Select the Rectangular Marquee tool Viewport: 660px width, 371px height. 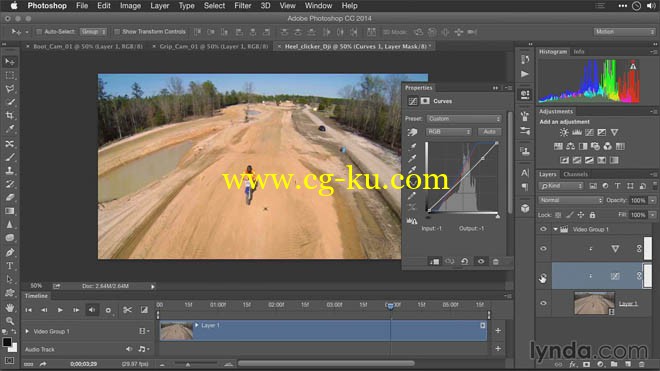click(9, 75)
